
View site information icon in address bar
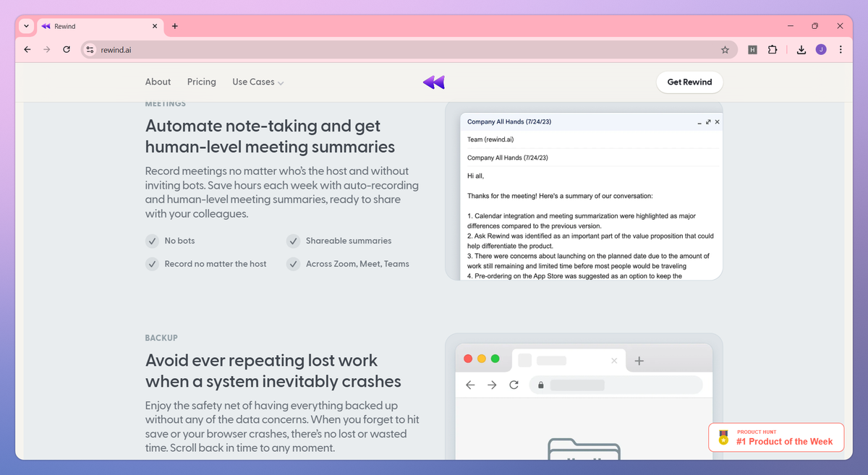[90, 50]
